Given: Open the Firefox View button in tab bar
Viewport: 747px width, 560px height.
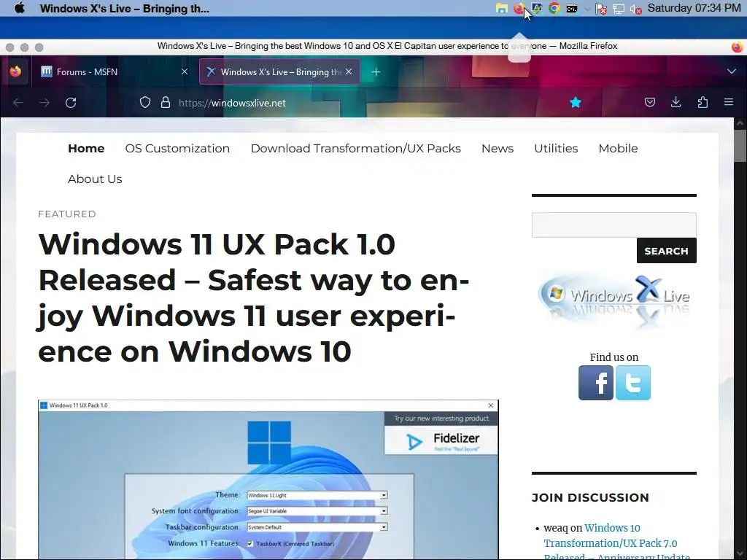Looking at the screenshot, I should click(15, 71).
